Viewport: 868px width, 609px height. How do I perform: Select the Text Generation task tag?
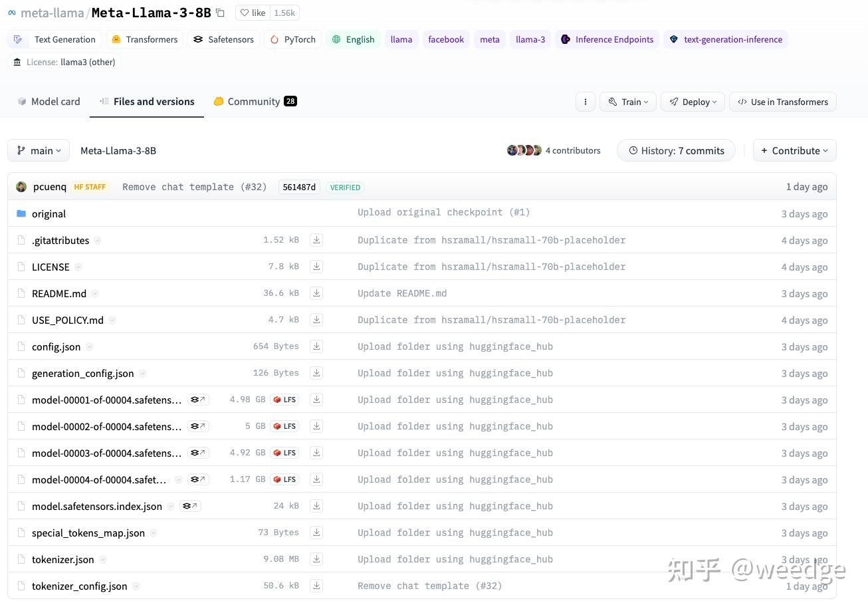coord(57,39)
